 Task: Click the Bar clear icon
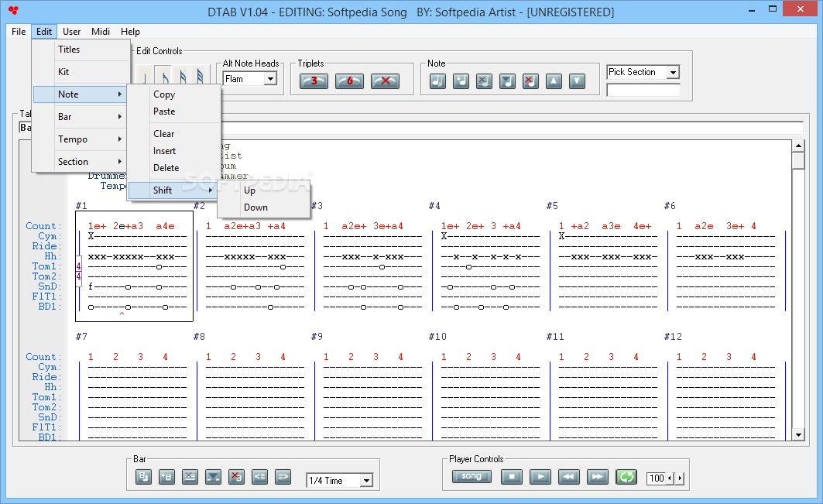(190, 477)
